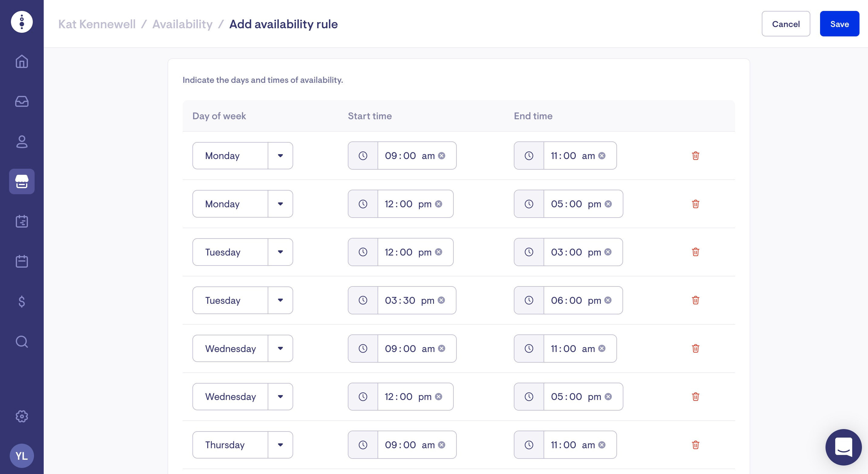Screen dimensions: 868x474
Task: Open the Inbox tray icon in sidebar
Action: [x=22, y=101]
